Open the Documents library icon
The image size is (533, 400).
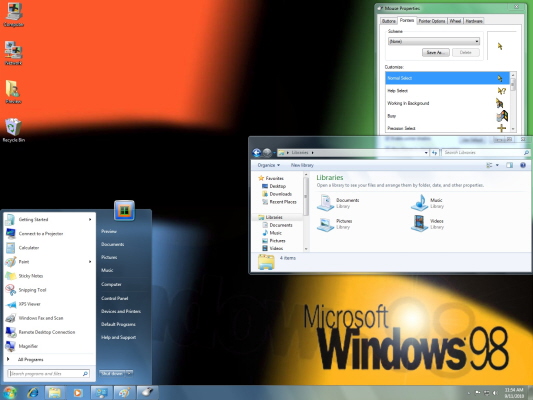click(x=338, y=203)
